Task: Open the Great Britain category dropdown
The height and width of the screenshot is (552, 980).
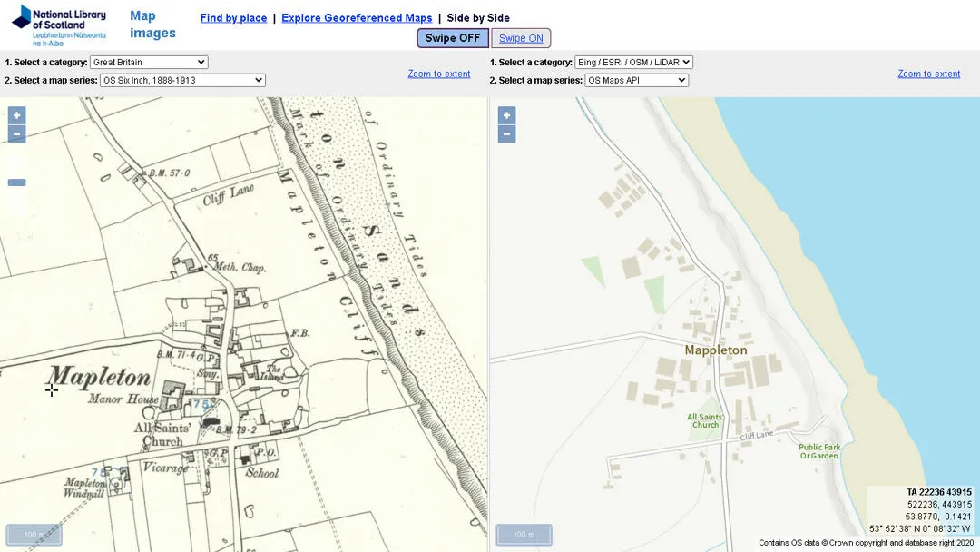Action: [148, 63]
